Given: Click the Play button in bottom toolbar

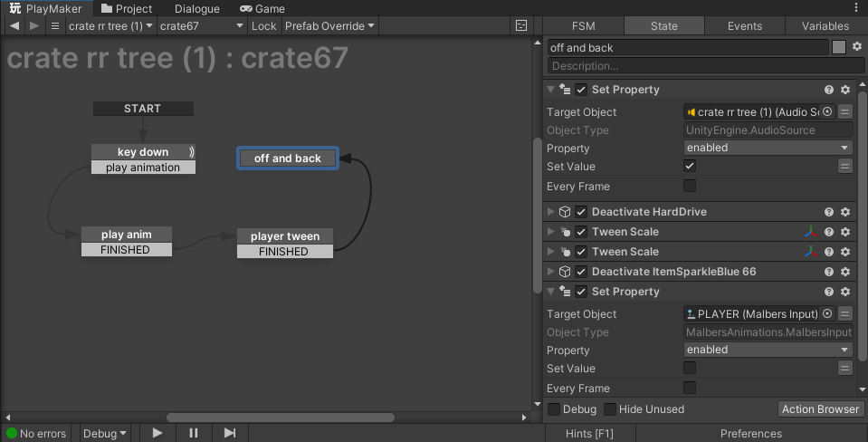Looking at the screenshot, I should coord(157,433).
